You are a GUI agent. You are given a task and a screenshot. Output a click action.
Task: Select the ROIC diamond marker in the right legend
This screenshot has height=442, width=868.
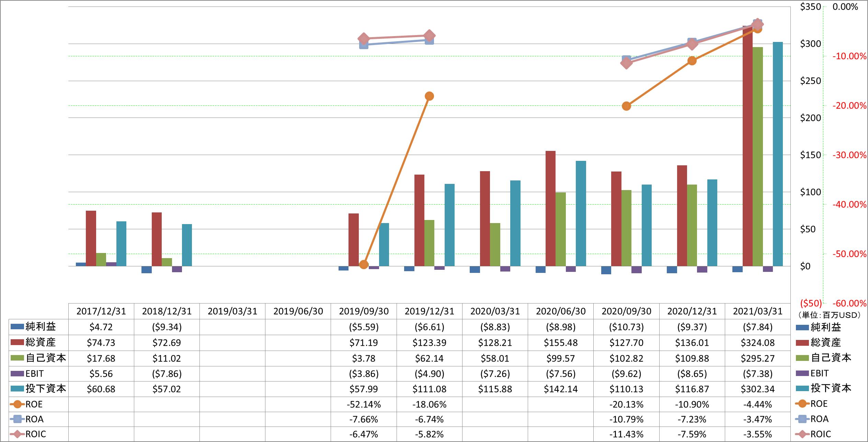pos(802,434)
